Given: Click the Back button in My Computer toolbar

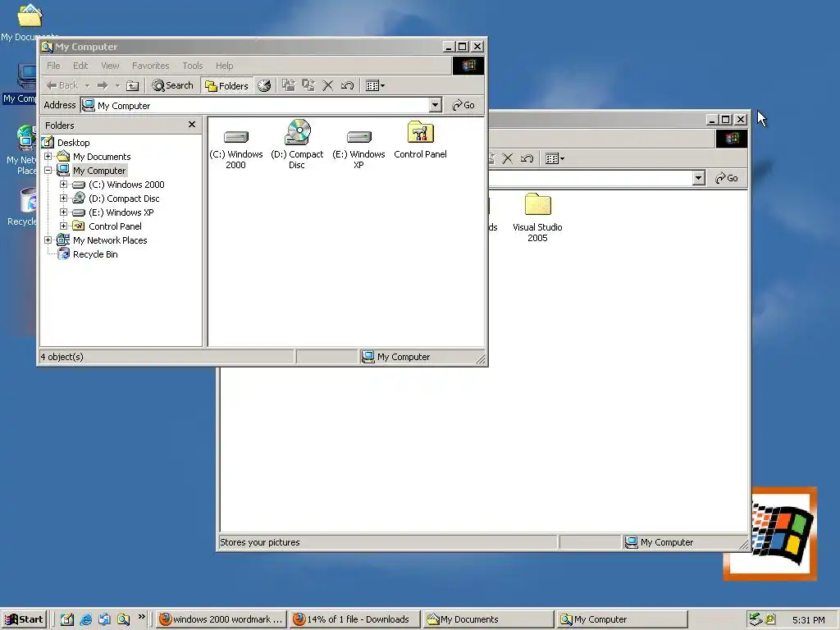Looking at the screenshot, I should coord(62,85).
